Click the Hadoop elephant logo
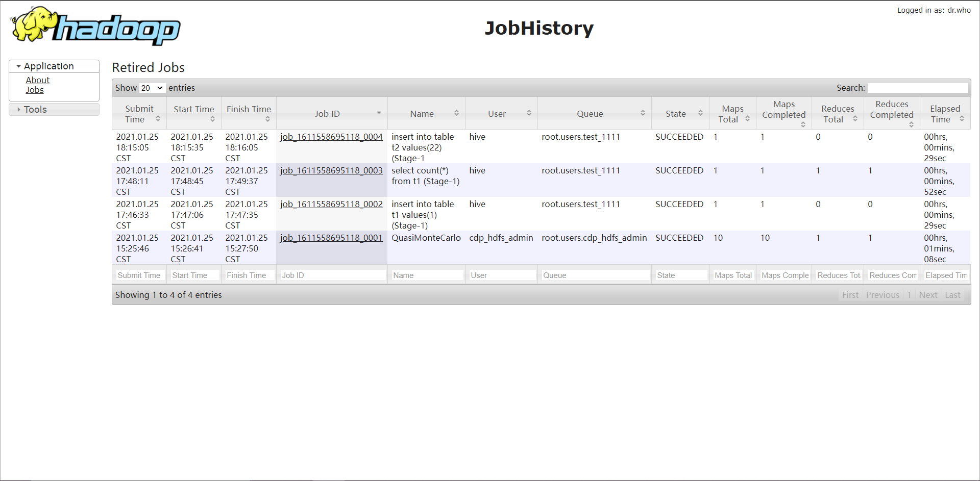980x481 pixels. (x=95, y=26)
